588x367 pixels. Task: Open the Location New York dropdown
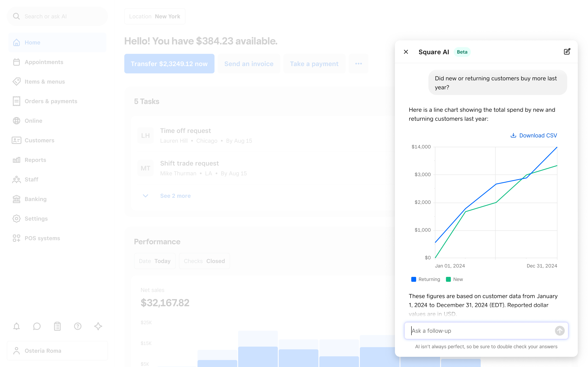coord(155,16)
